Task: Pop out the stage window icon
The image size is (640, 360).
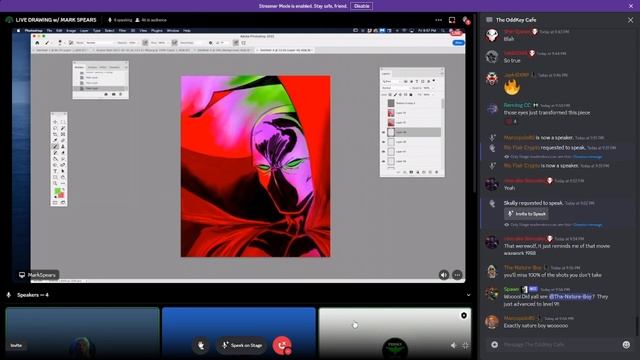Action: coord(452,20)
